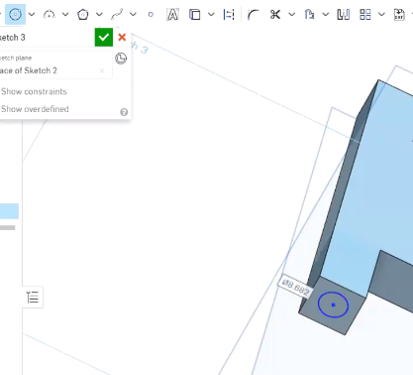Open sketch dialog help icon
Screen dimensions: 413x375
(x=124, y=112)
